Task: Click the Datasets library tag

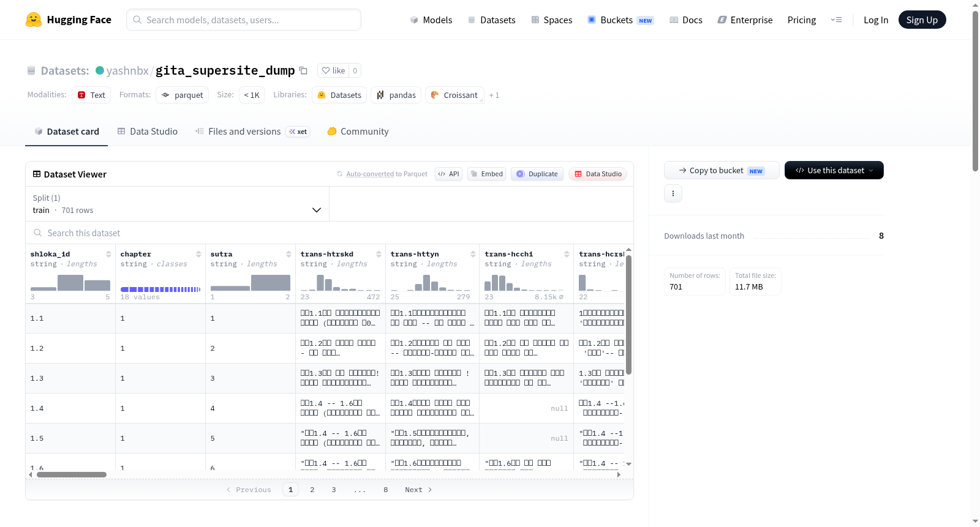Action: pyautogui.click(x=339, y=95)
